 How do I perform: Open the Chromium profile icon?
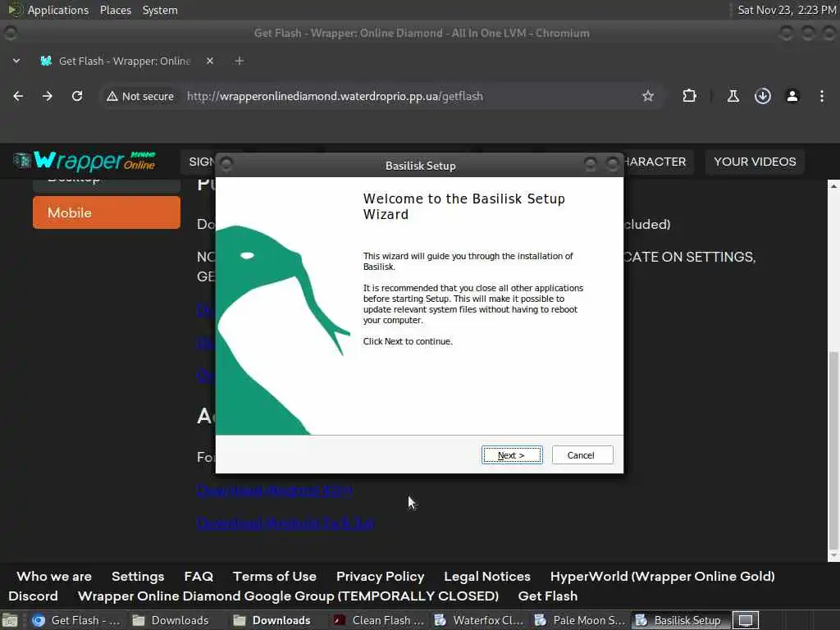(x=792, y=96)
